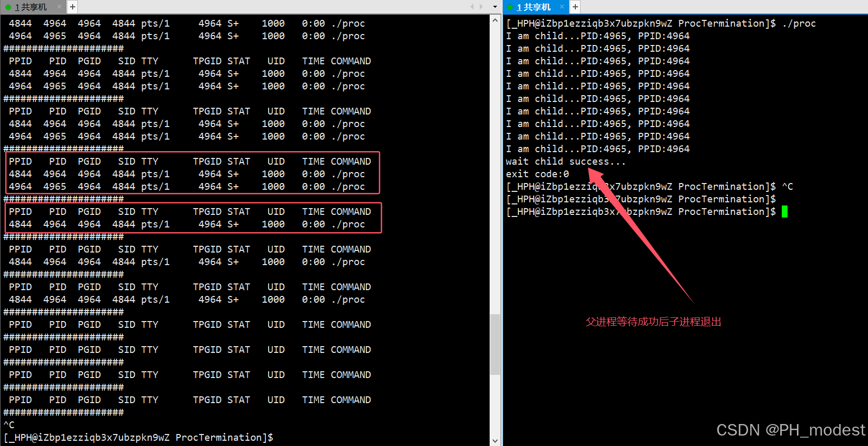
Task: Click the green connection dot on the right tab
Action: pyautogui.click(x=511, y=7)
